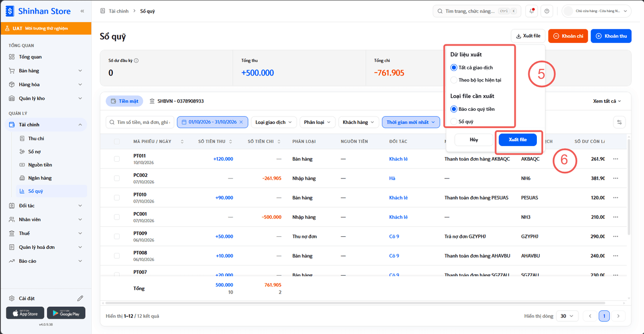
Task: Open the Loại giao dịch filter dropdown
Action: click(x=273, y=122)
